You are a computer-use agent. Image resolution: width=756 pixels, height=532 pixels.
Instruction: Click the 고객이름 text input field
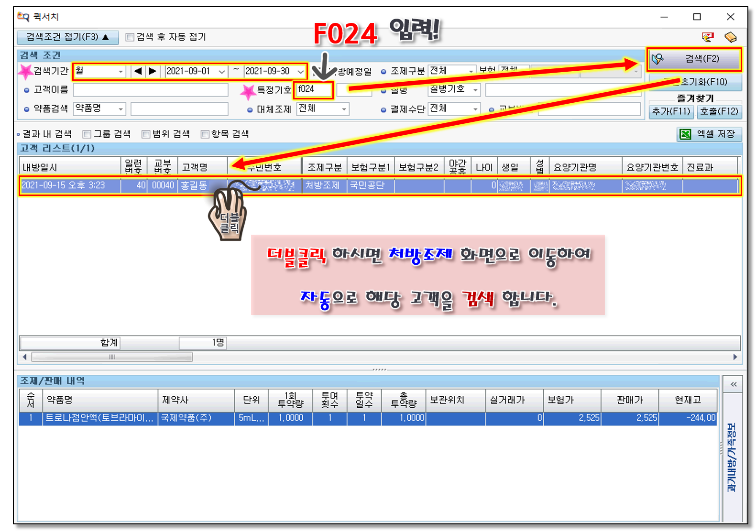pos(150,90)
